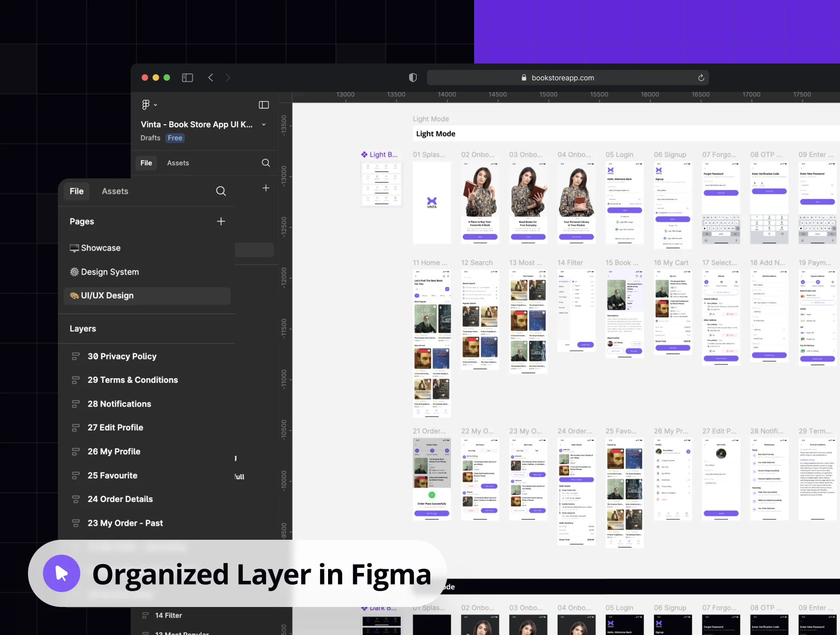Click frame icon beside 30 Privacy Policy

coord(76,356)
